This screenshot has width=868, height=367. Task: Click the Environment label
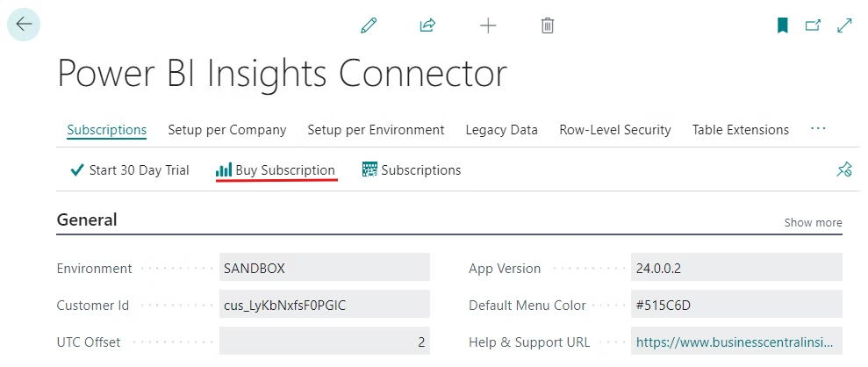pos(95,269)
